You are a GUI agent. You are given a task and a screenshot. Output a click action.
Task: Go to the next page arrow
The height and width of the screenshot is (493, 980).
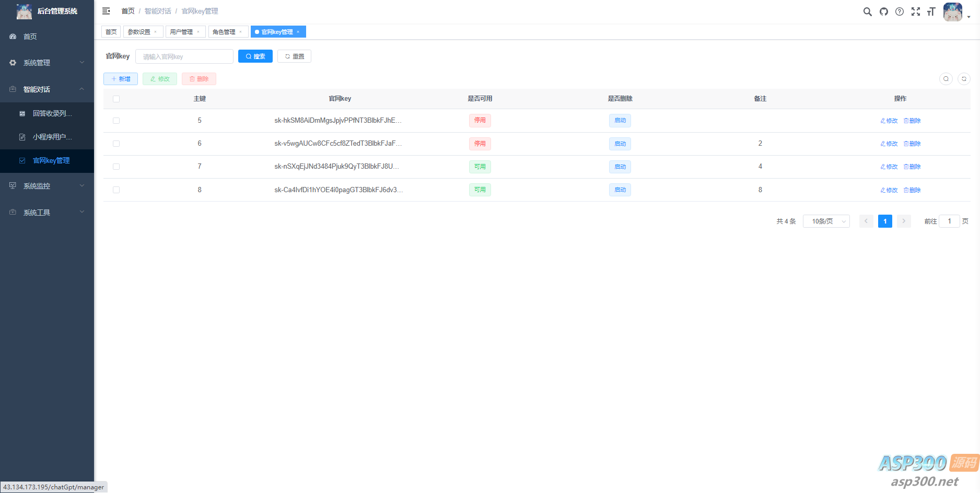(x=904, y=221)
